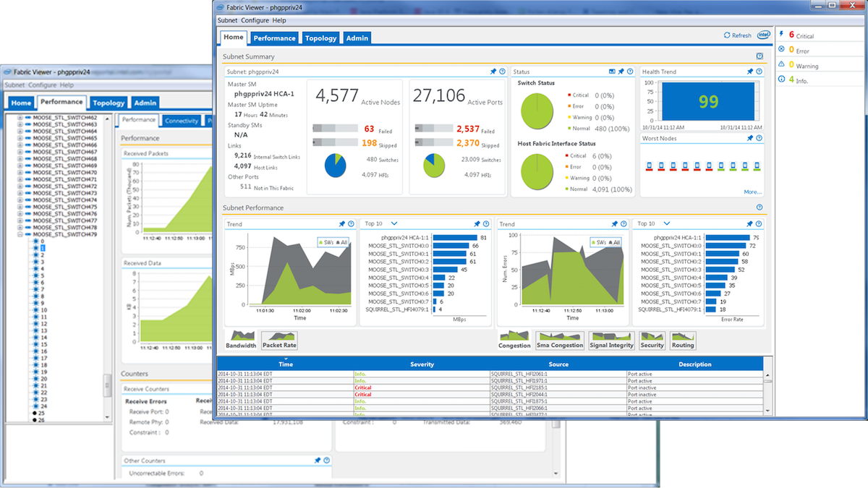Pin the Worst Nodes card

(750, 138)
